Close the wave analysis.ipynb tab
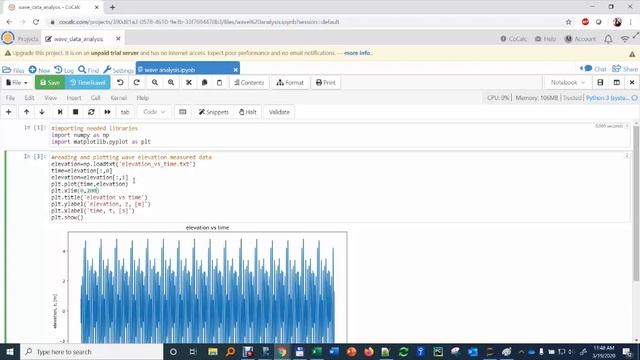This screenshot has height=360, width=640. click(236, 70)
